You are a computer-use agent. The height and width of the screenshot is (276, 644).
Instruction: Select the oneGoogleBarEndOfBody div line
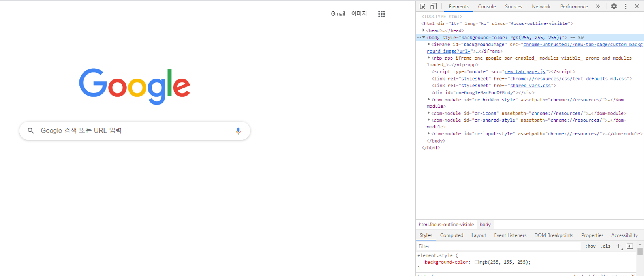[x=483, y=93]
